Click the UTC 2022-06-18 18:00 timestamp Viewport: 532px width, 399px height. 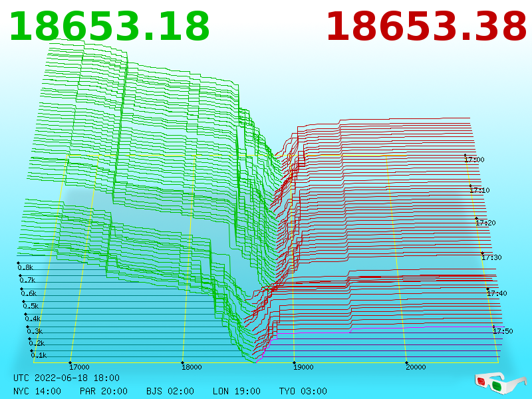(66, 378)
